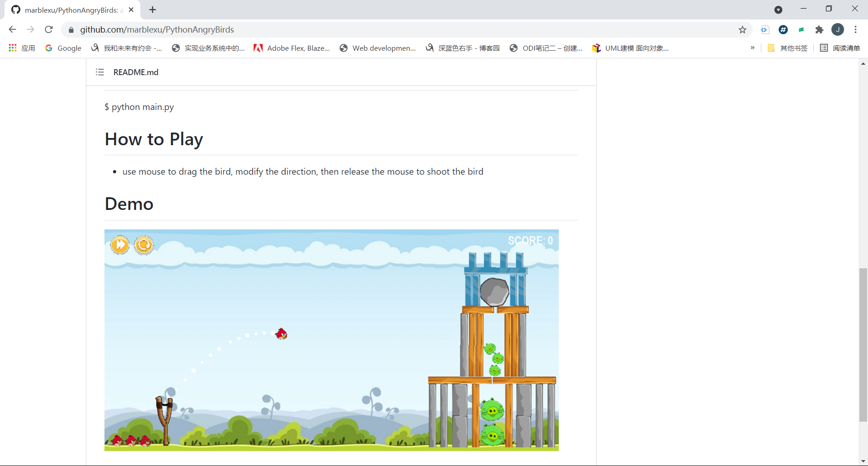Click the SCORE: 0 label in demo
Viewport: 868px width, 466px height.
[x=530, y=241]
